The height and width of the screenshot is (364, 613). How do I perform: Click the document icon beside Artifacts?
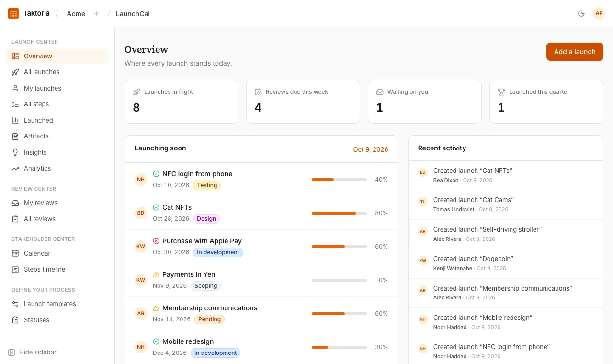pyautogui.click(x=15, y=136)
